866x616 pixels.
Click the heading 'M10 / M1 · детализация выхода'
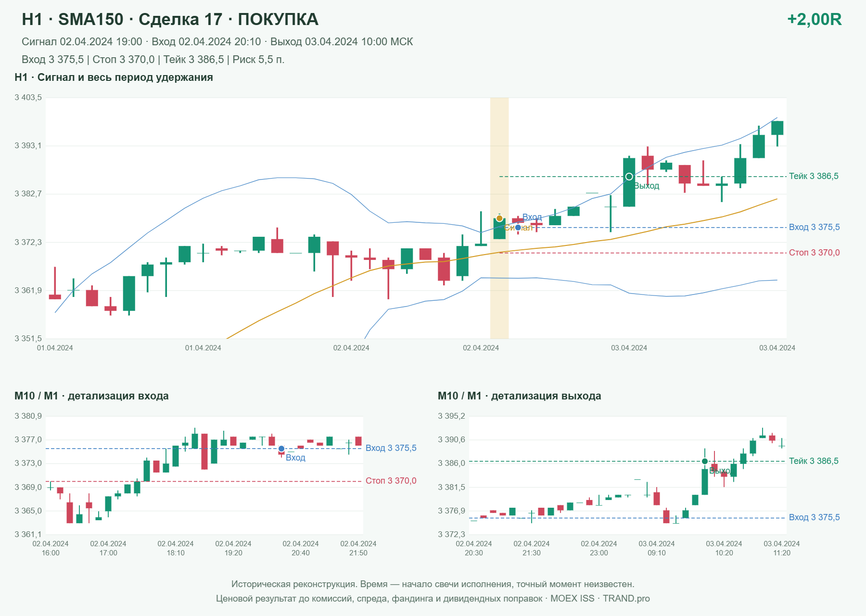[x=519, y=396]
